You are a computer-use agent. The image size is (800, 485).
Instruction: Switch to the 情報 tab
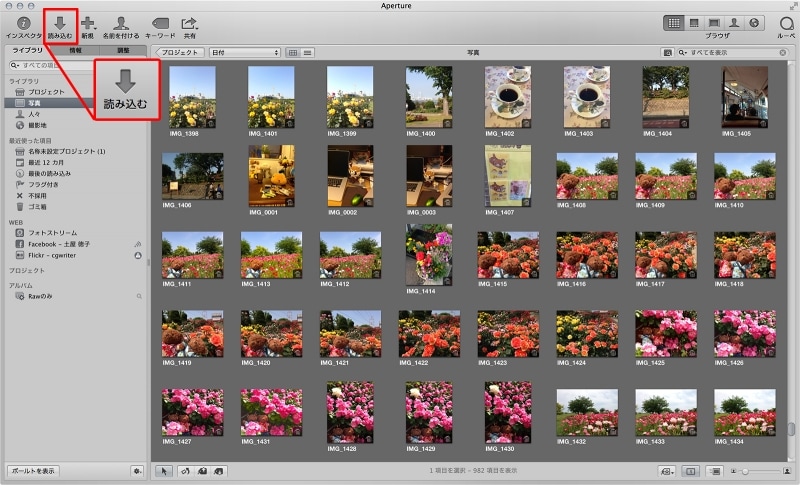click(x=76, y=48)
